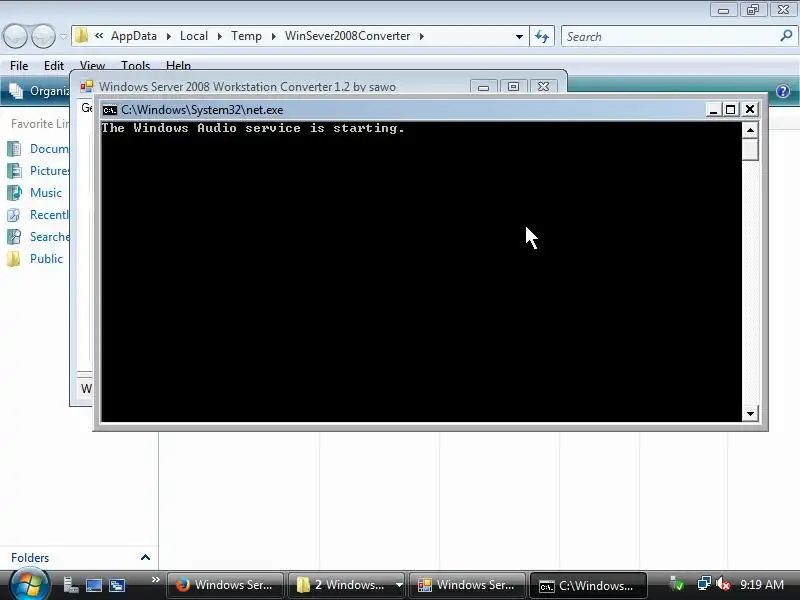Click the Explorer help question mark icon
This screenshot has height=600, width=800.
coord(783,91)
